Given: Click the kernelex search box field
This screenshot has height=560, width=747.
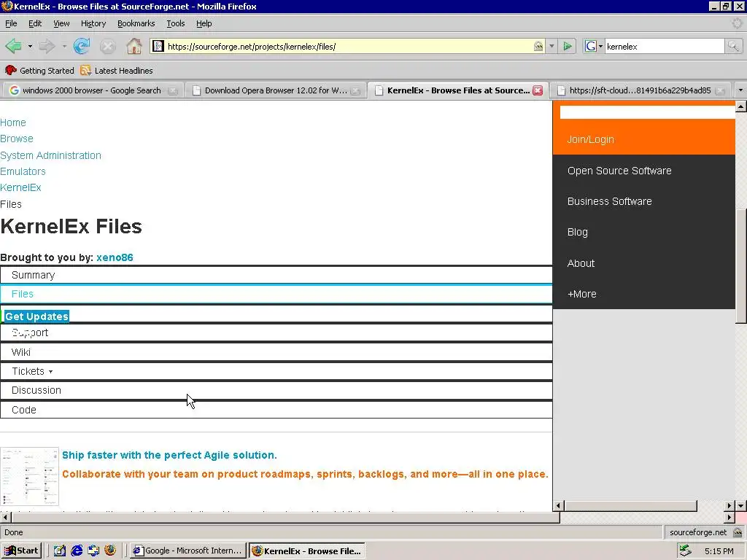Looking at the screenshot, I should [x=665, y=46].
